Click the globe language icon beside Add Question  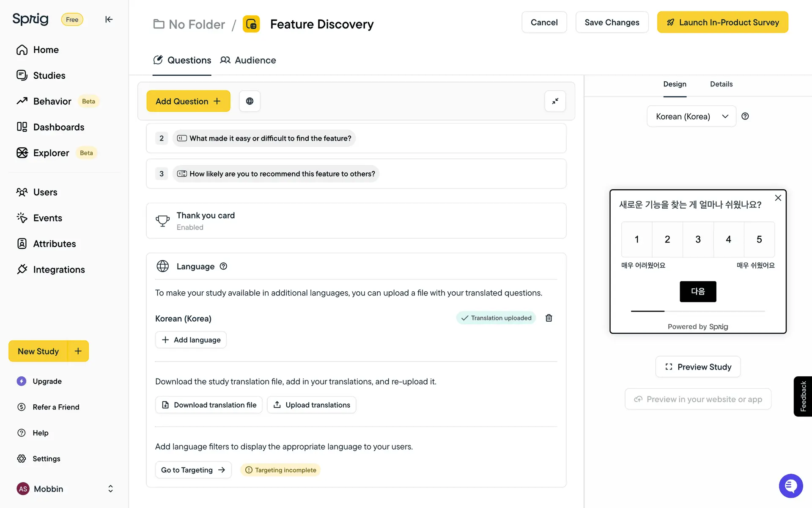tap(250, 101)
